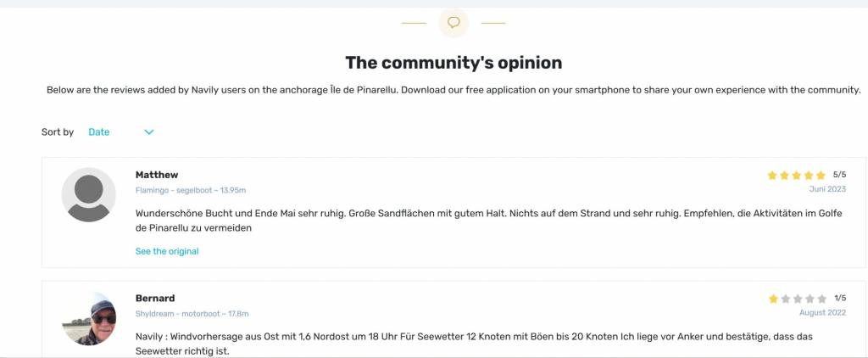This screenshot has width=868, height=358.
Task: Expand the sort chevron arrow
Action: click(x=149, y=132)
